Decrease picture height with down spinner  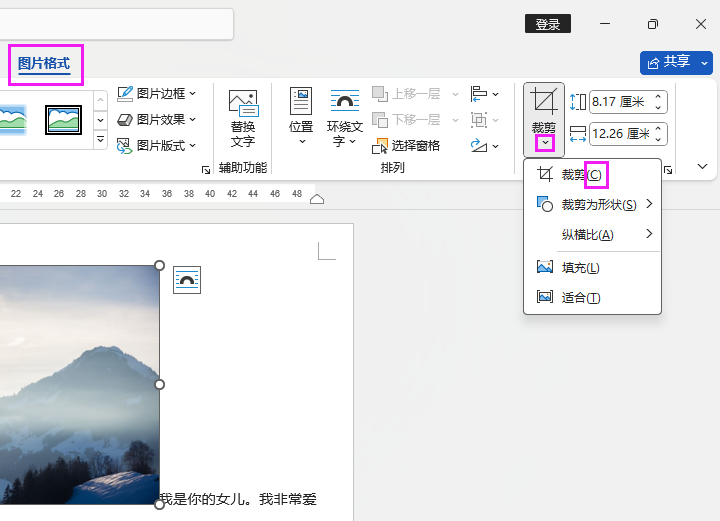click(658, 107)
